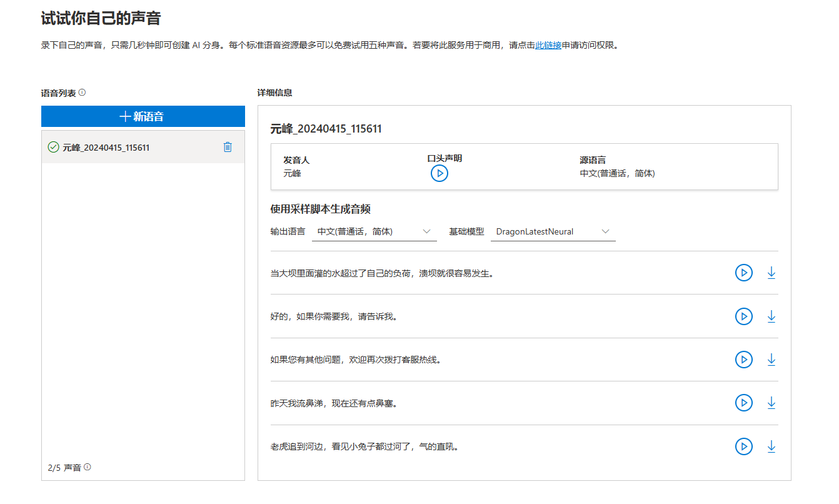Click detail title 元峰_20240415_115611
The width and height of the screenshot is (839, 504).
pyautogui.click(x=326, y=129)
